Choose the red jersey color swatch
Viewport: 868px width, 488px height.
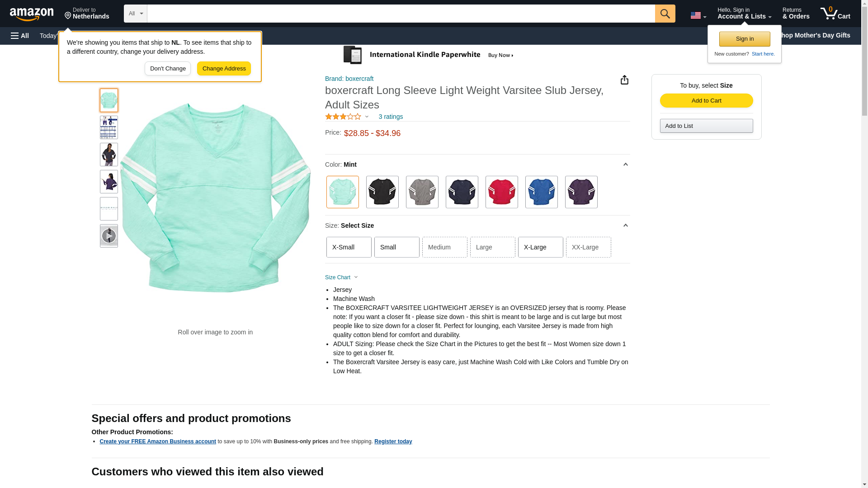(x=501, y=192)
